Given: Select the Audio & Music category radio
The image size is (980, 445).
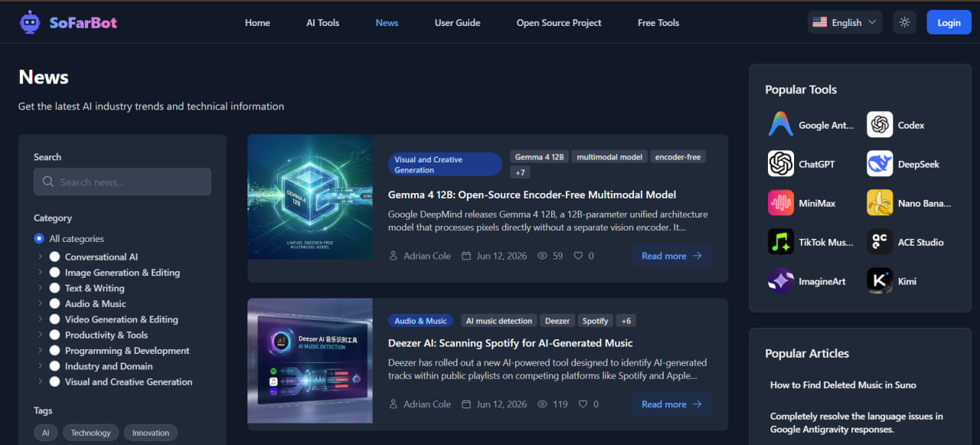Looking at the screenshot, I should tap(54, 303).
